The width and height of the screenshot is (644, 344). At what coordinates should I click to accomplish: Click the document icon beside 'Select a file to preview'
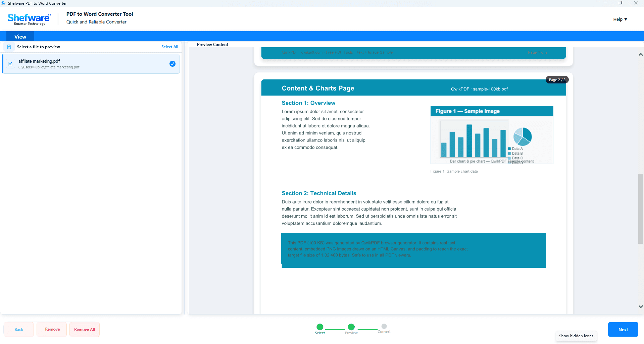9,47
